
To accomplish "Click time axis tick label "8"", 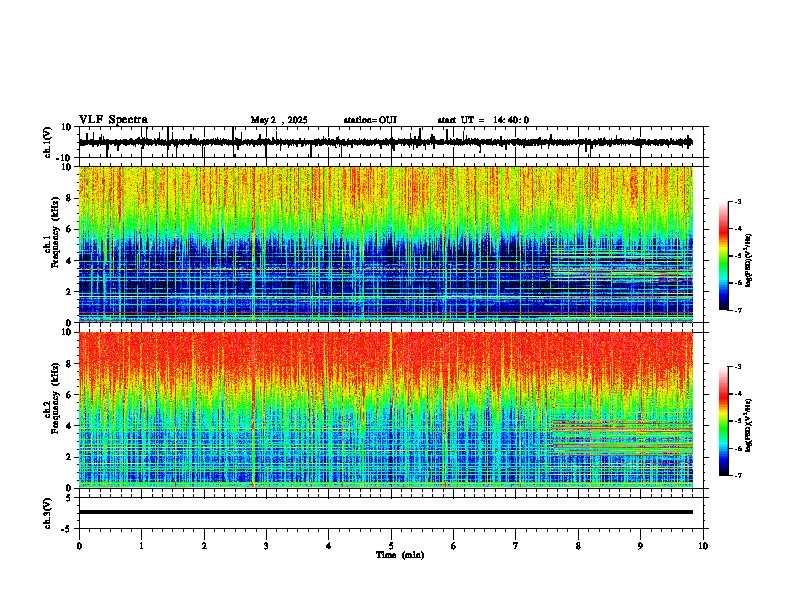I will coord(578,546).
